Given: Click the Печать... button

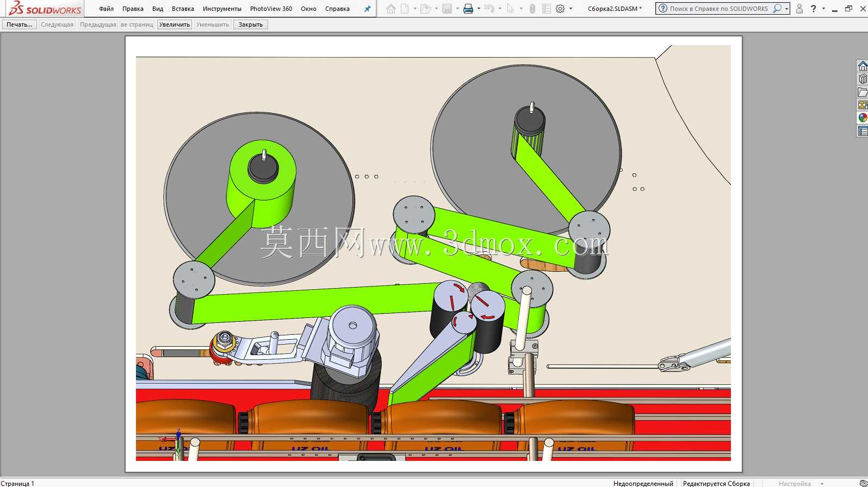Looking at the screenshot, I should 20,24.
